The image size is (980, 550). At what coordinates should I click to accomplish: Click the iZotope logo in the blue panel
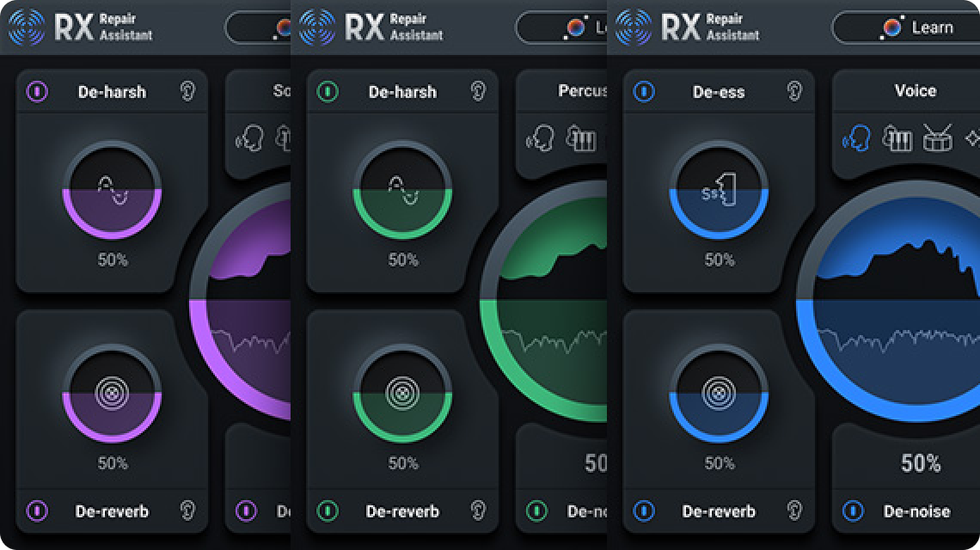click(634, 27)
